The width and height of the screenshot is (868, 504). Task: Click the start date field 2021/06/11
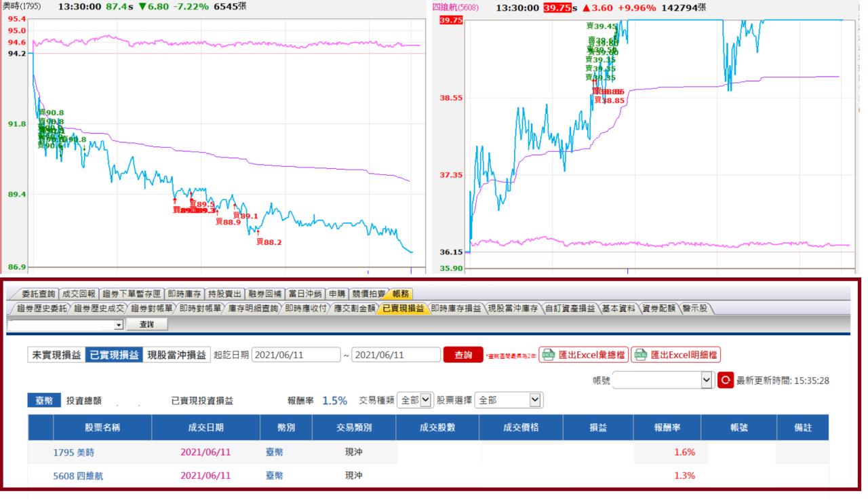coord(295,355)
